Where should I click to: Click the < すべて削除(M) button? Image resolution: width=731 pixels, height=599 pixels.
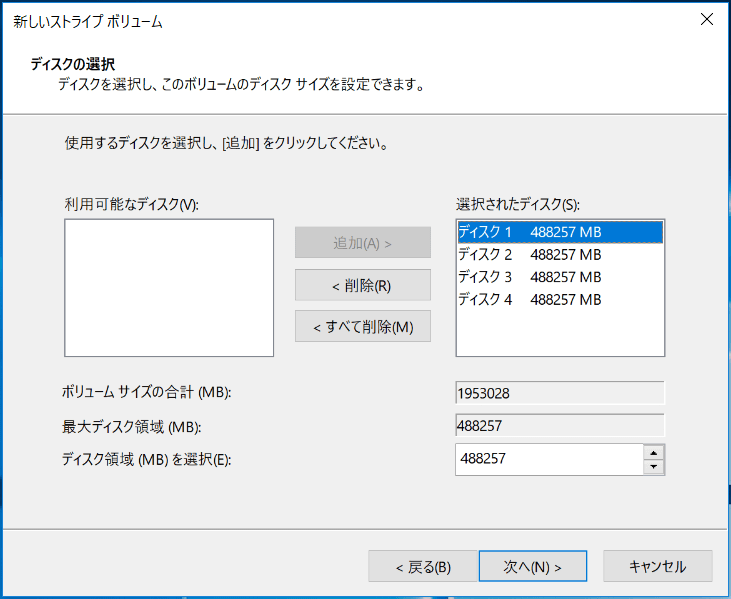tap(363, 326)
